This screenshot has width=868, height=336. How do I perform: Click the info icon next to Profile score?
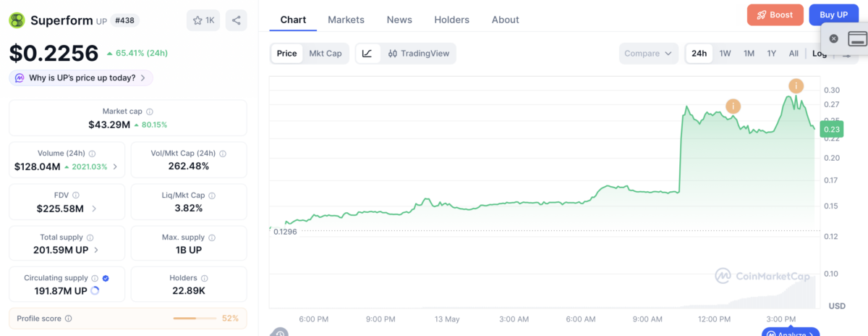click(69, 319)
